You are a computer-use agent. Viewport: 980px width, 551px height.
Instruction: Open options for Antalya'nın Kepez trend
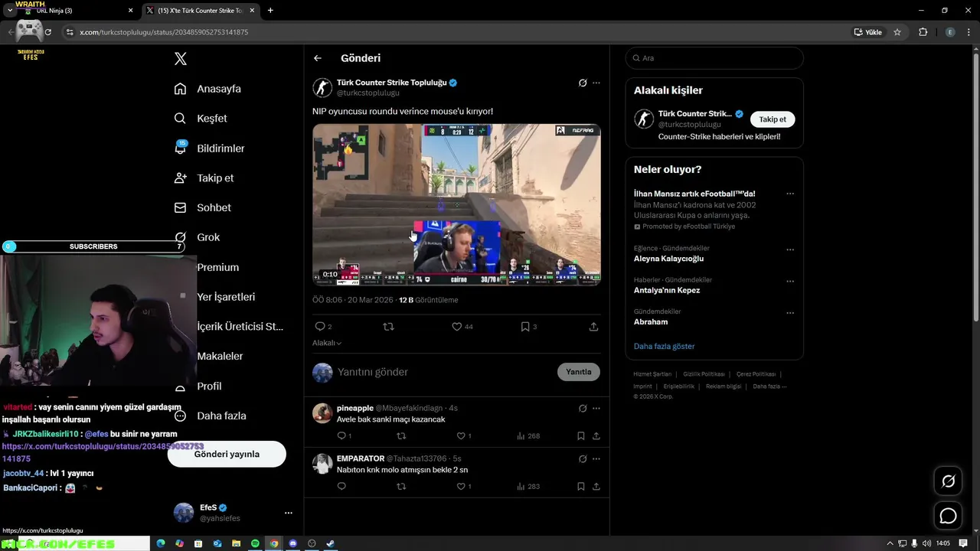[790, 282]
